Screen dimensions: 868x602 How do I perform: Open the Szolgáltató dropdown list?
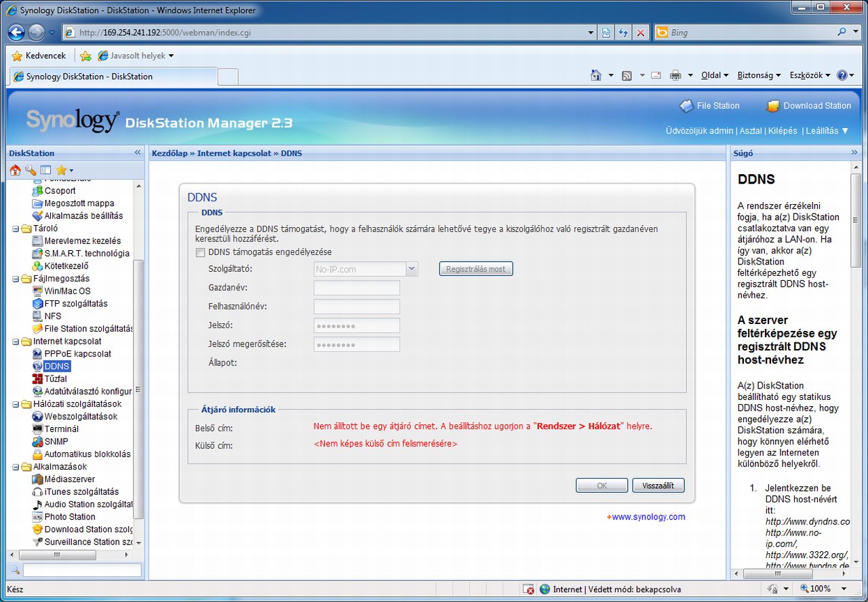412,269
